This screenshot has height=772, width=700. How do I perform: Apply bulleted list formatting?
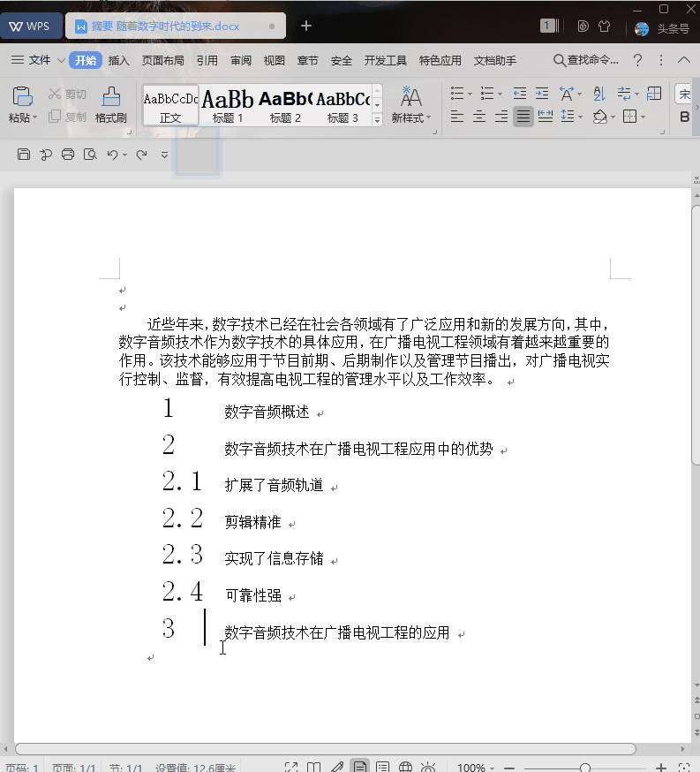click(457, 93)
